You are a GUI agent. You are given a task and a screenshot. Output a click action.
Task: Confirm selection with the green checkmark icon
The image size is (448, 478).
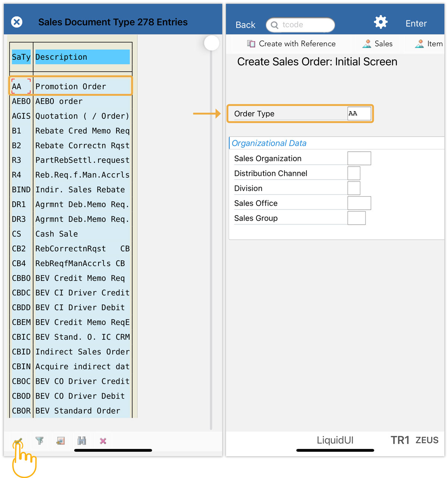[x=18, y=441]
